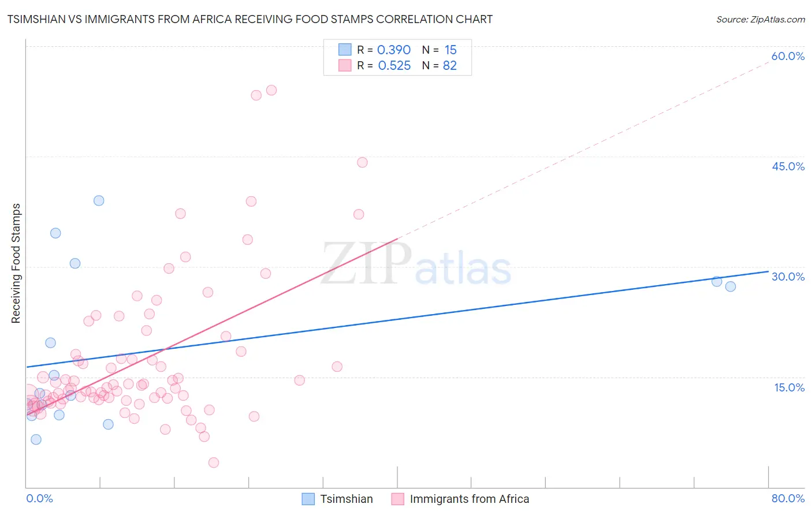Click the 60.0% y-axis label
The image size is (812, 515).
click(x=788, y=56)
